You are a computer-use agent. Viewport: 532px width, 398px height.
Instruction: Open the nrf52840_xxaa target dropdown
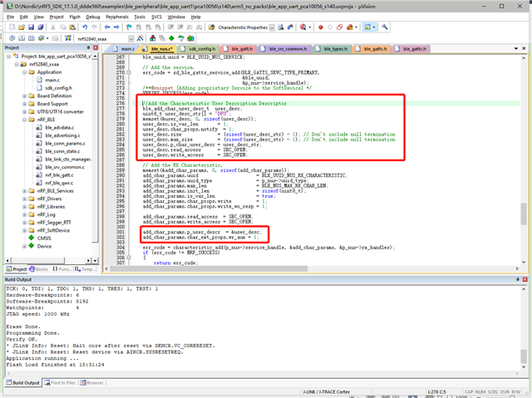click(130, 38)
